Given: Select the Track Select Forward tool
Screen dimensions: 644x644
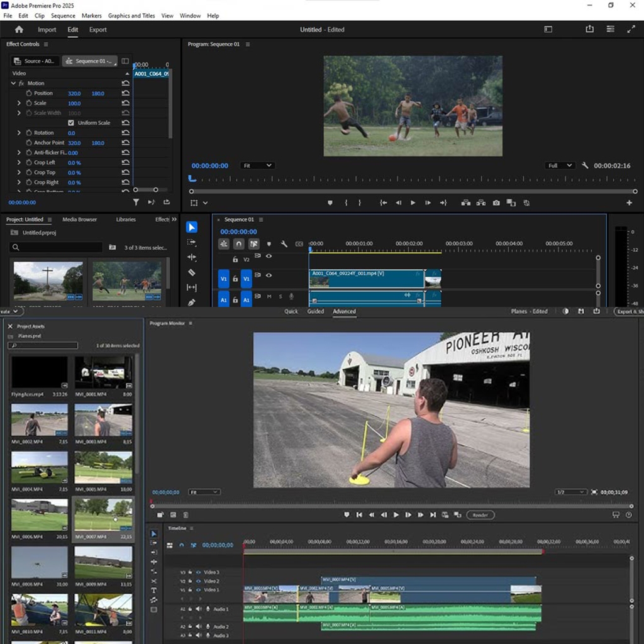Looking at the screenshot, I should pyautogui.click(x=191, y=242).
